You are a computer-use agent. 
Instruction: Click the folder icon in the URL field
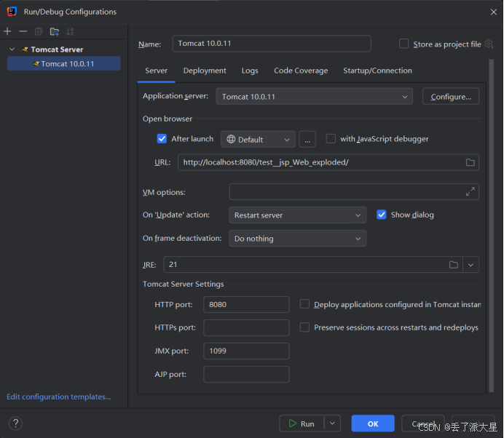click(x=470, y=162)
